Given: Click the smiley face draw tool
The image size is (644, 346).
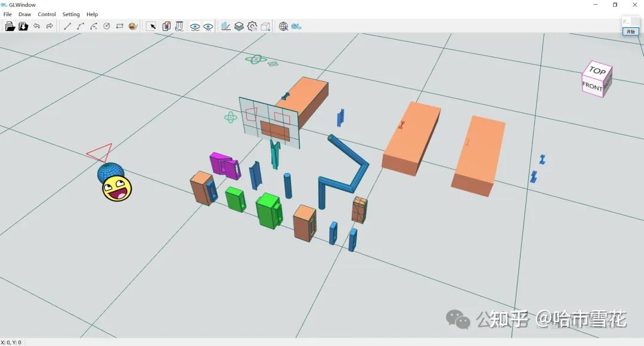Looking at the screenshot, I should [x=133, y=26].
